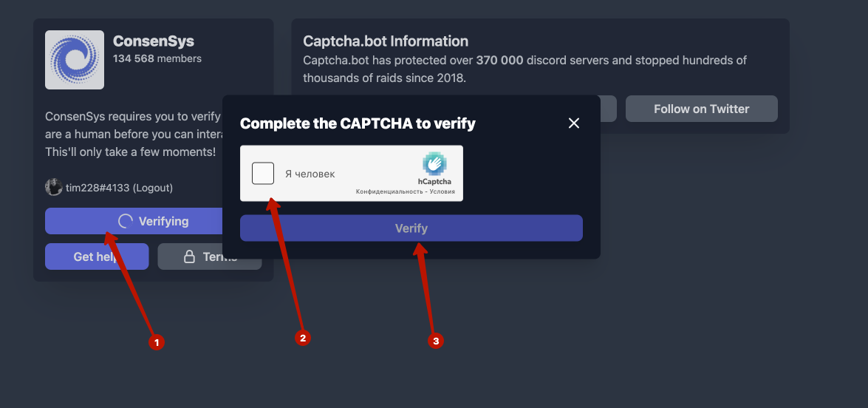Log out via the (Logout) link

152,188
